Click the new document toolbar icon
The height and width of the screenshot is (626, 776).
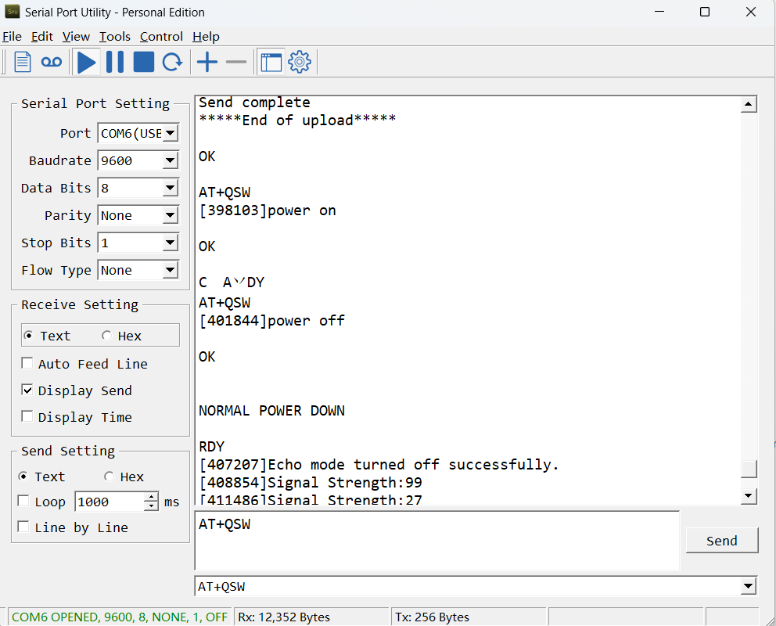pos(22,62)
